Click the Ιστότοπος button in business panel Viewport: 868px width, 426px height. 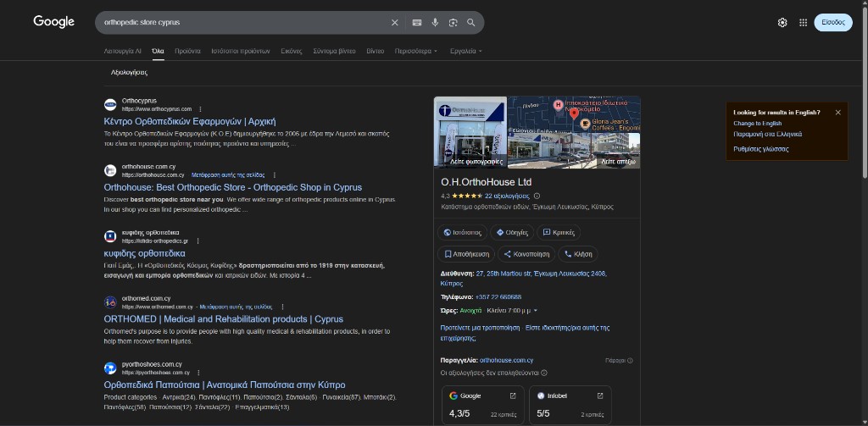[463, 232]
